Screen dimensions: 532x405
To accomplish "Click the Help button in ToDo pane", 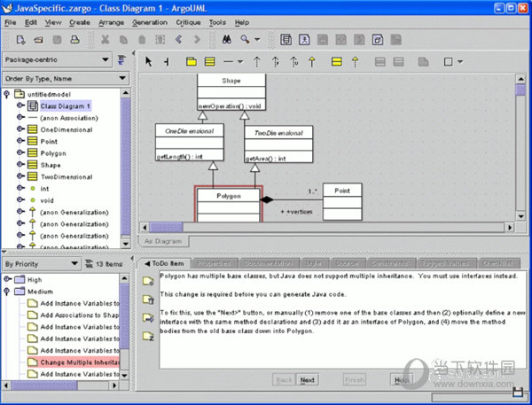I will pyautogui.click(x=402, y=380).
